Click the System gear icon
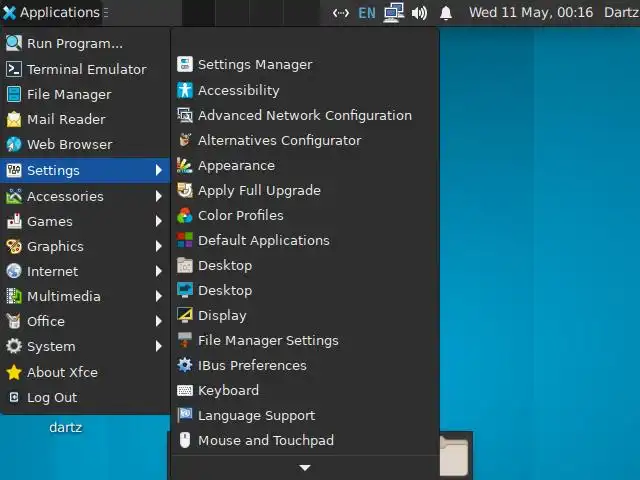Screen dimensions: 640x480 point(14,347)
